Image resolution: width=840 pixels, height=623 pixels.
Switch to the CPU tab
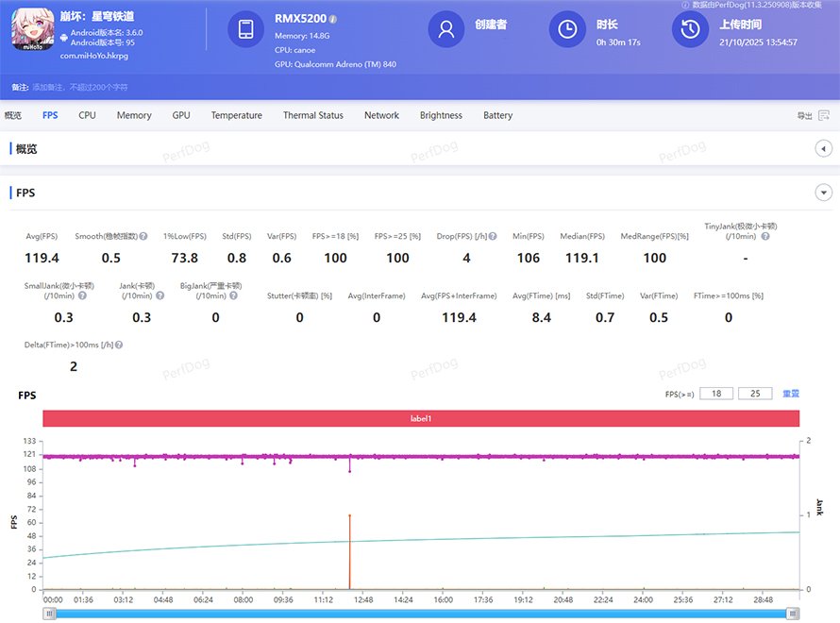(x=87, y=115)
